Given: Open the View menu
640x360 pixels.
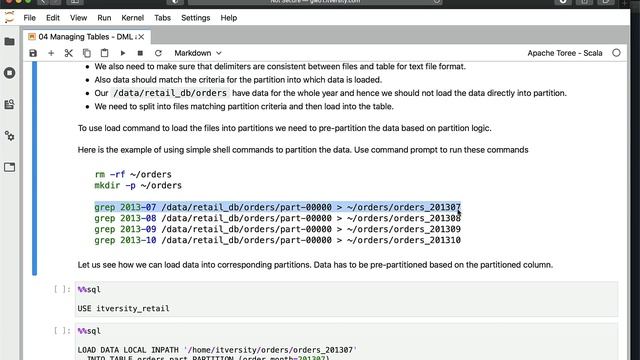Looking at the screenshot, I should (78, 18).
